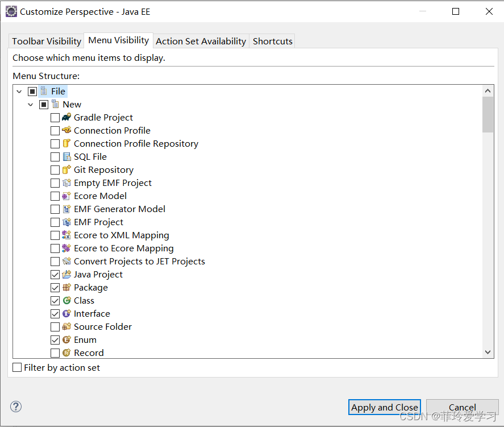Click the Git Repository icon
Screen dimensions: 504x427
click(66, 169)
